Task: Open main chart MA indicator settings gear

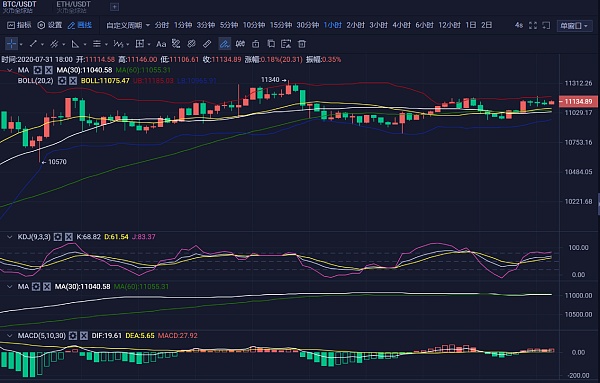Action: point(38,70)
